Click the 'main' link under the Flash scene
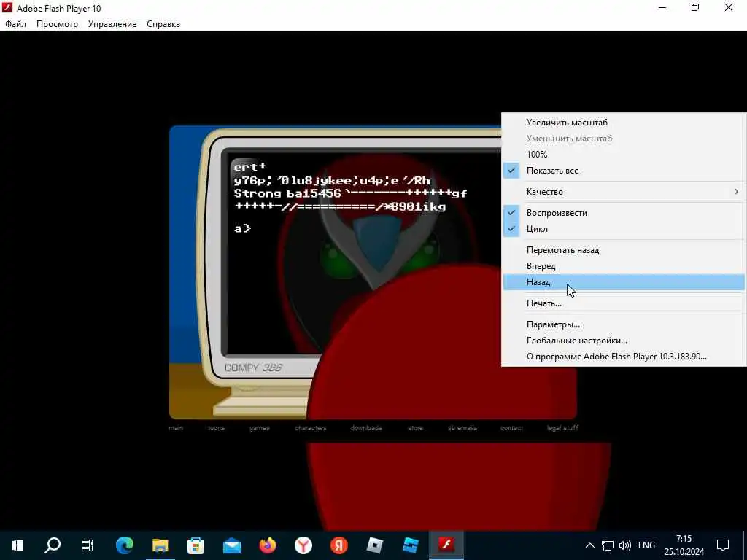747x560 pixels. [176, 427]
